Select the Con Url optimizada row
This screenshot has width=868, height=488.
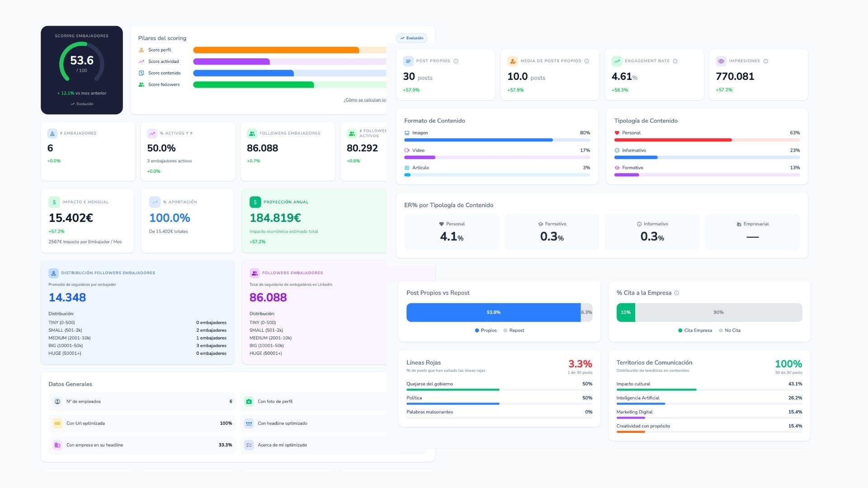(x=142, y=423)
